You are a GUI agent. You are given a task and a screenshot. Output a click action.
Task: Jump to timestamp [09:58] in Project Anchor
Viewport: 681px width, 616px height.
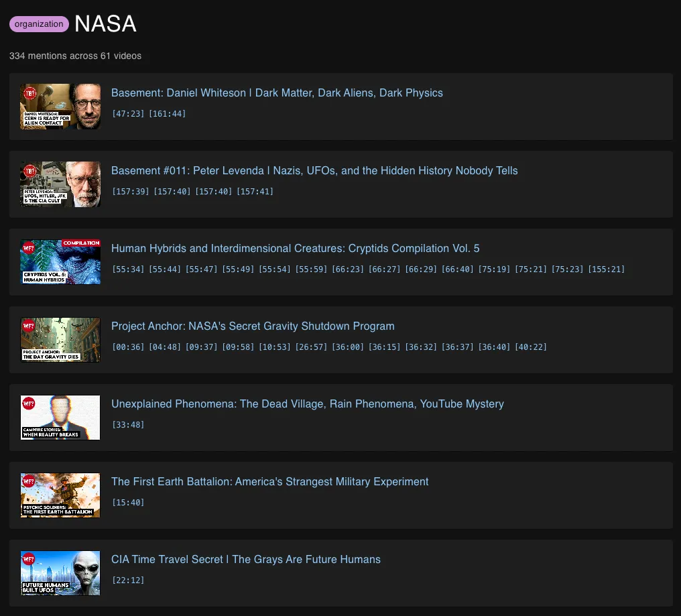point(238,347)
